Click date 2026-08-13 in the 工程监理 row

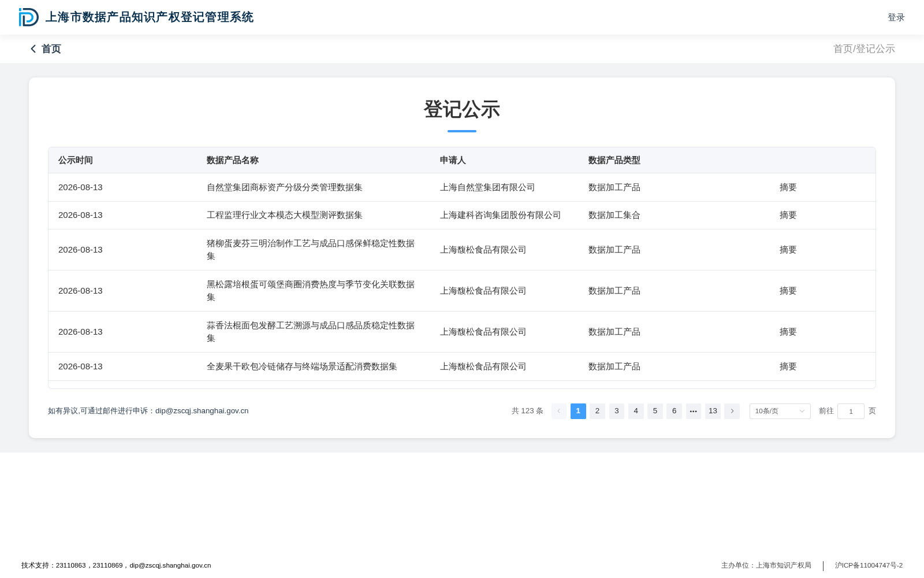[80, 215]
